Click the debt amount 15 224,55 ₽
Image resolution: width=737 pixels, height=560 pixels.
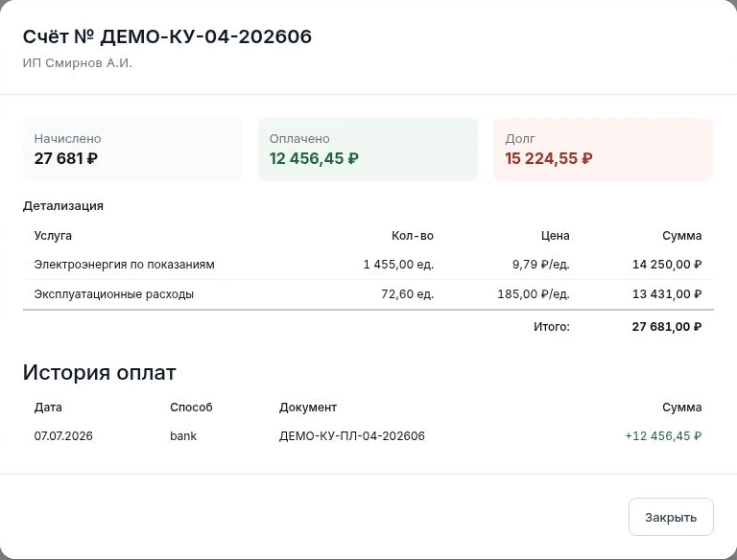549,159
